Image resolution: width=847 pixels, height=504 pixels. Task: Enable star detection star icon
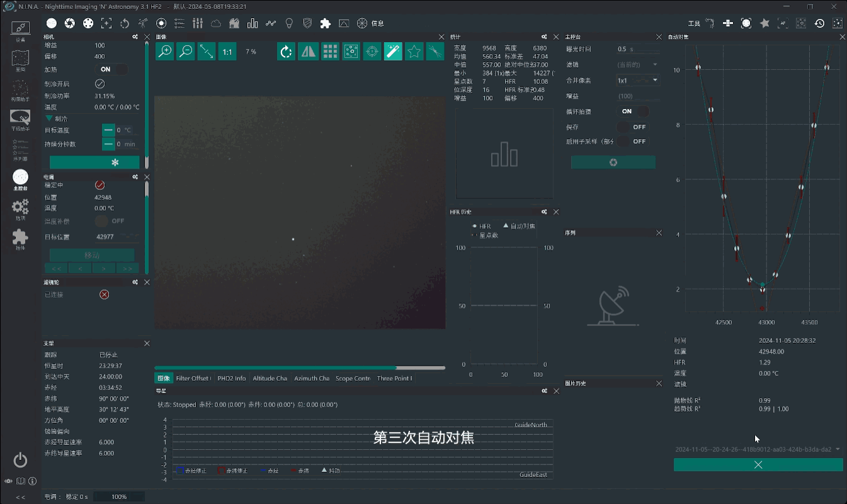414,52
